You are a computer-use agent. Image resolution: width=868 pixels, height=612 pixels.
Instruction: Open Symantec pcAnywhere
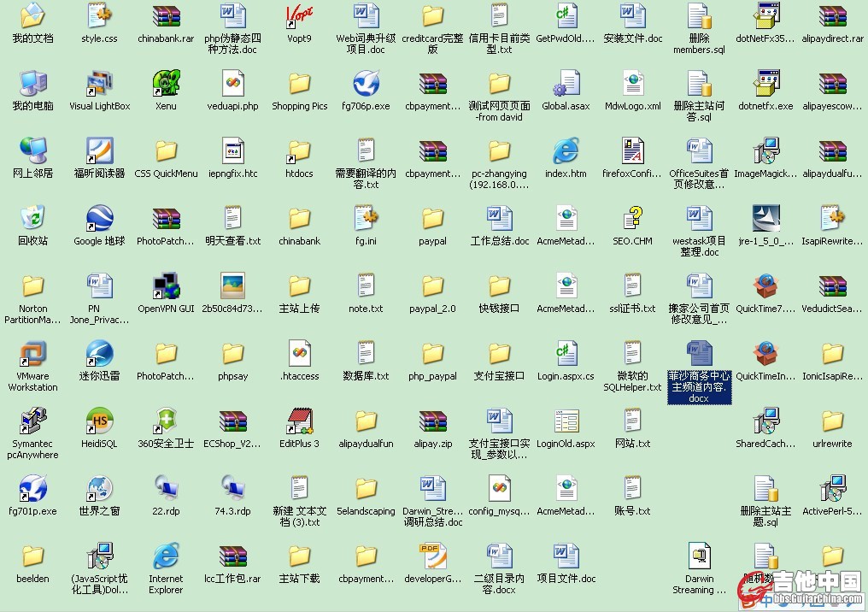32,421
